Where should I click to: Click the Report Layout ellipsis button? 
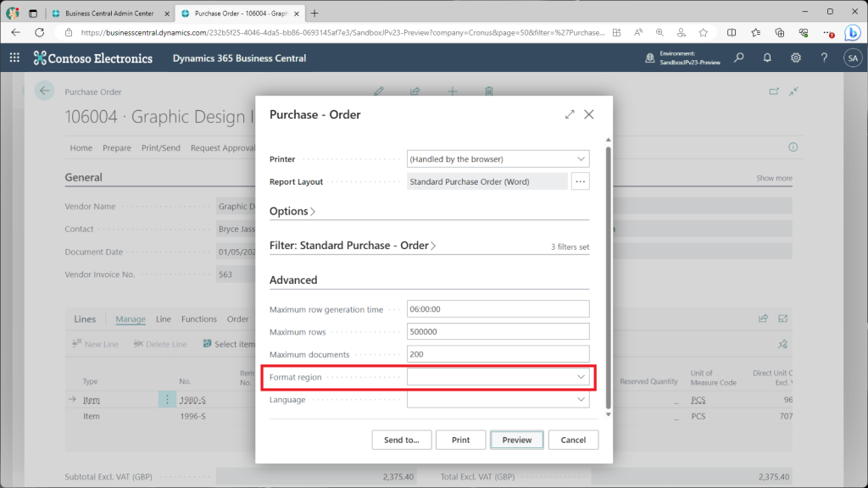tap(580, 181)
